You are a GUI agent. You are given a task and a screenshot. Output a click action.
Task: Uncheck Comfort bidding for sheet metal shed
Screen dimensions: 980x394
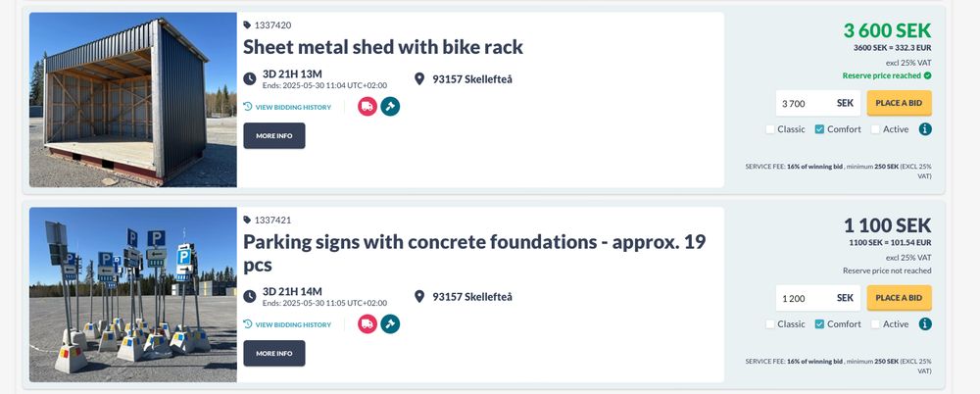819,129
